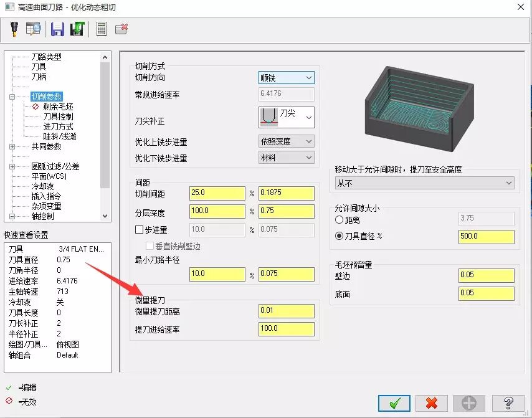Screen dimensions: 532x418
Task: Collapse the 轴控制 tree node
Action: point(12,216)
